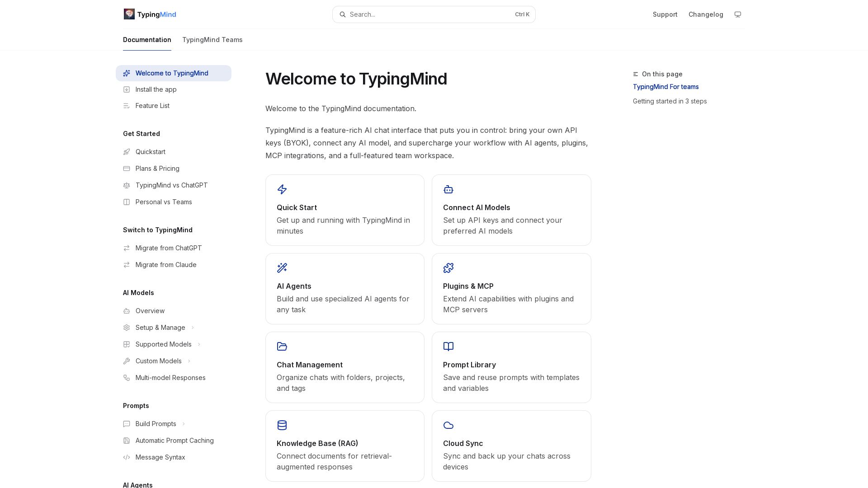Click the lightning bolt icon on Quick Start card

(282, 189)
